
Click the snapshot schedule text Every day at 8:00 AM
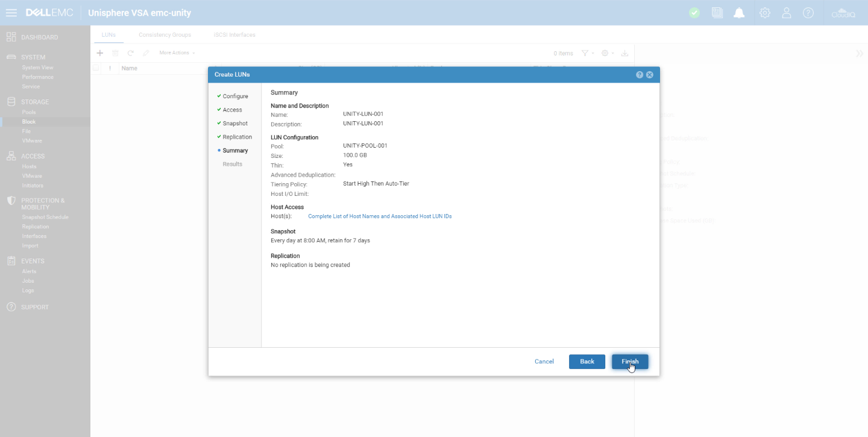[321, 241]
